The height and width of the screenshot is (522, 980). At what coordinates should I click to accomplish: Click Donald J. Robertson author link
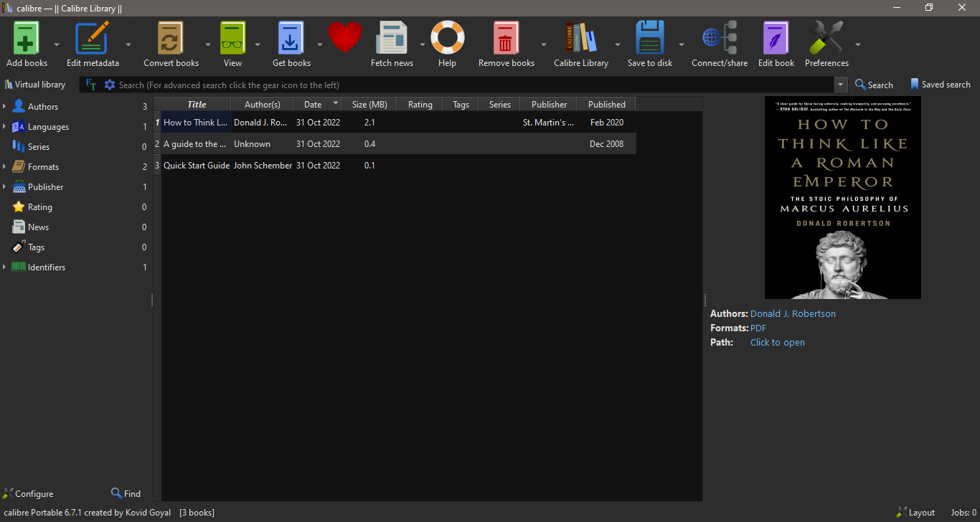point(793,313)
